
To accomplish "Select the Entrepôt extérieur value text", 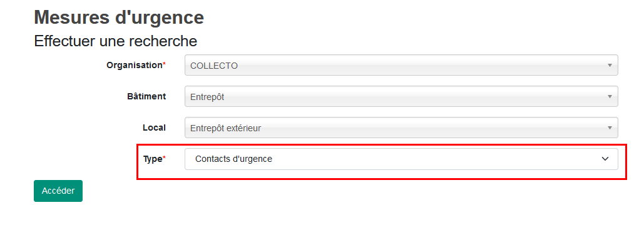I will [225, 128].
